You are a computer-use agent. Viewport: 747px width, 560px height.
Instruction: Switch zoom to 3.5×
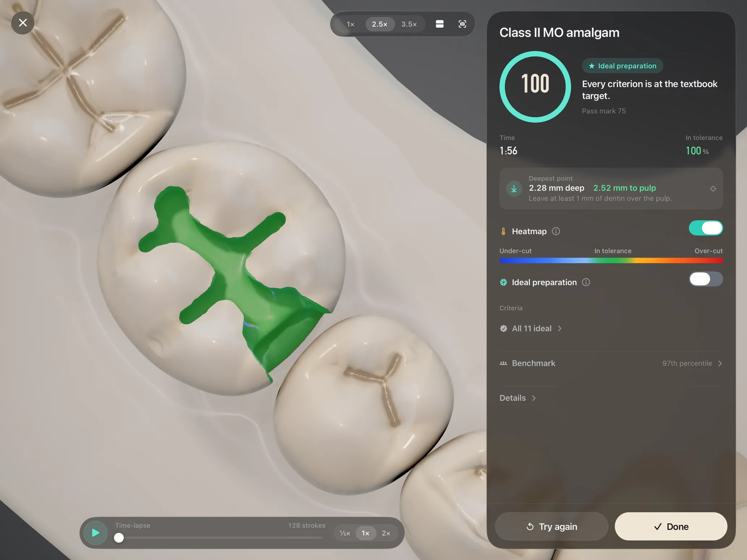click(x=409, y=24)
